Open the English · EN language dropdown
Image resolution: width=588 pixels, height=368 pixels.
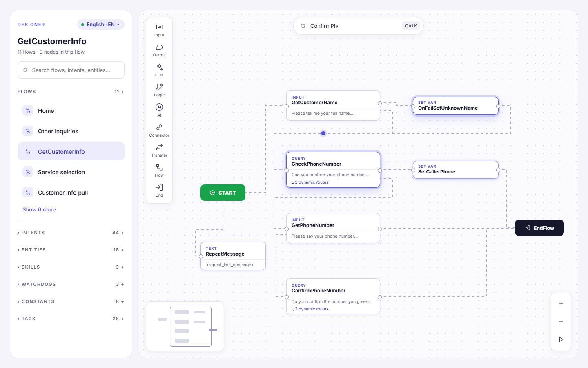[101, 25]
